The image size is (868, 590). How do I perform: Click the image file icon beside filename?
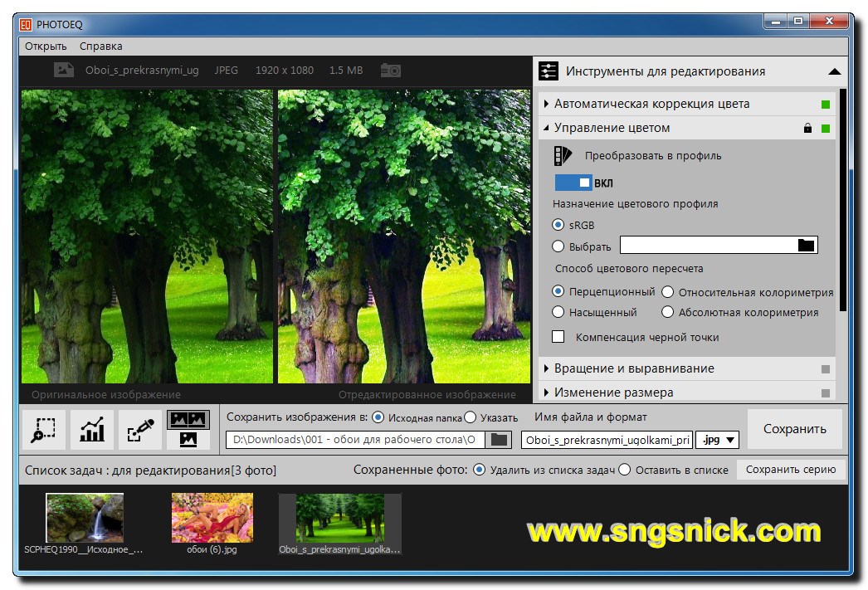[64, 70]
